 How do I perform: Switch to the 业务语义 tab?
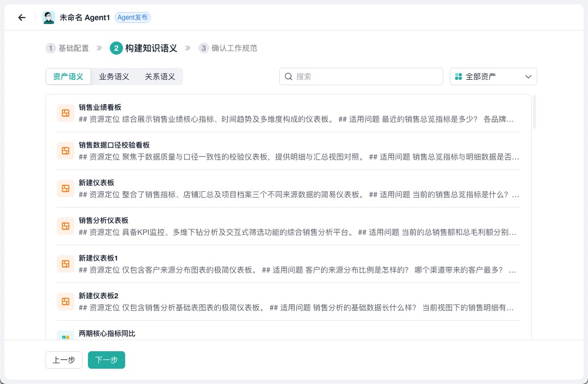(114, 76)
